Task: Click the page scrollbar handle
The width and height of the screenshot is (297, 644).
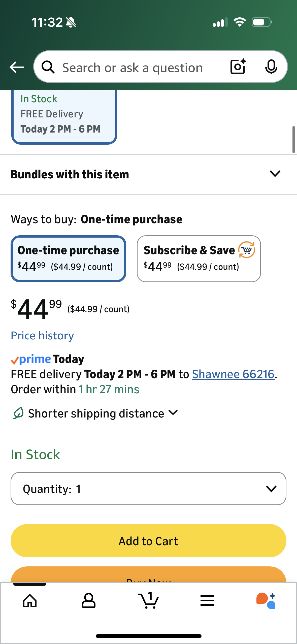Action: click(x=293, y=140)
